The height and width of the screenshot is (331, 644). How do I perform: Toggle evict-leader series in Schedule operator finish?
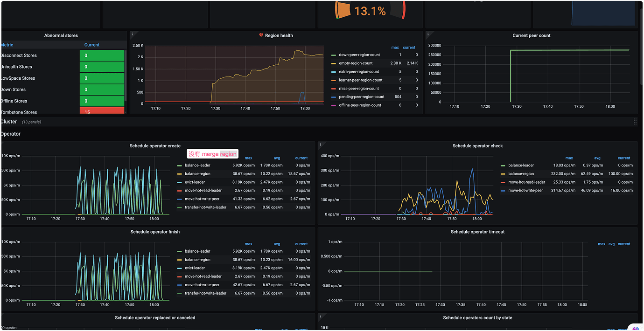click(195, 268)
